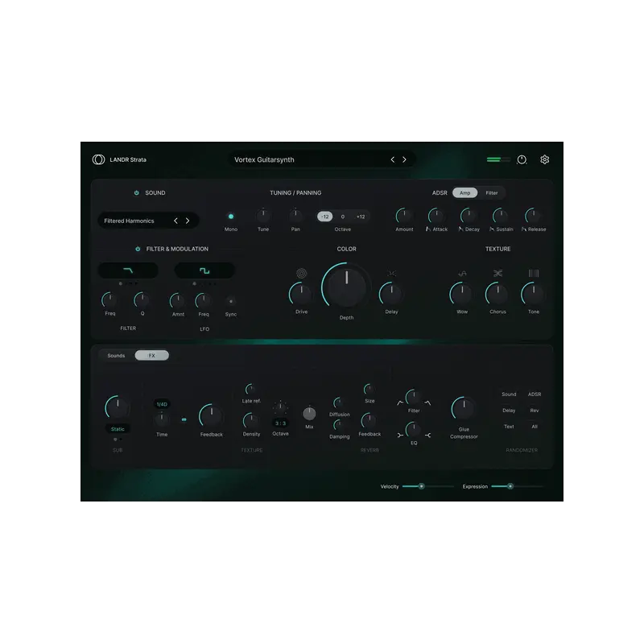
Task: Click the large Depth knob
Action: coord(347,287)
